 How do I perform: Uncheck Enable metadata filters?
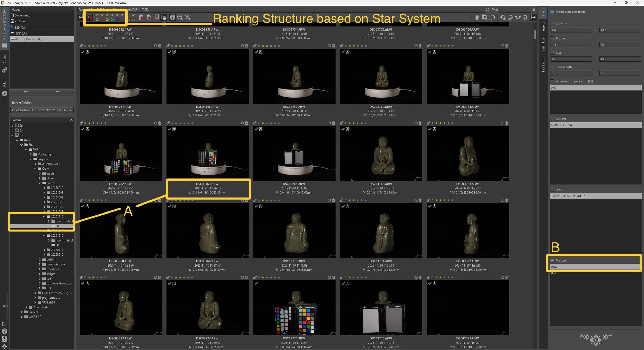point(552,12)
